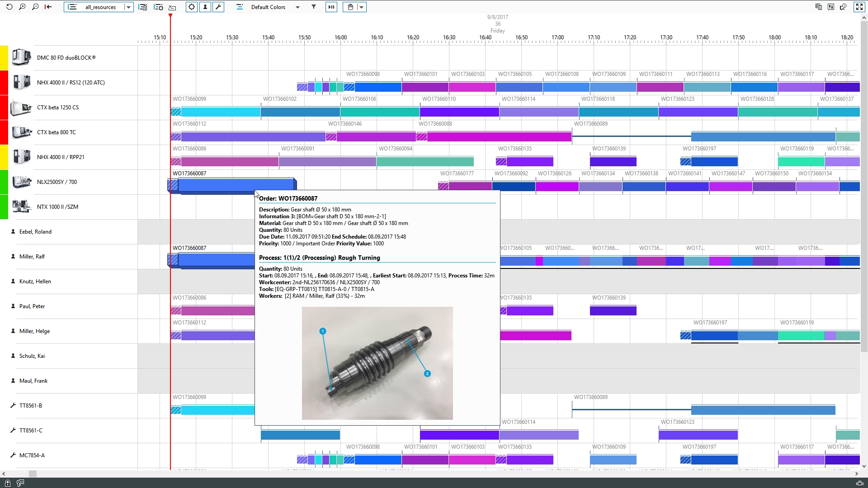Toggle the worker resources person filter
The width and height of the screenshot is (868, 488).
point(205,7)
